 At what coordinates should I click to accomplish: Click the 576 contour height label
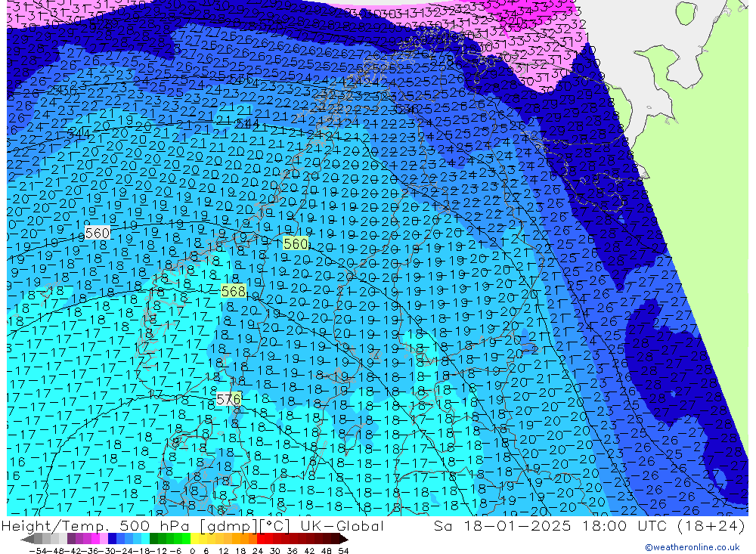click(x=228, y=399)
